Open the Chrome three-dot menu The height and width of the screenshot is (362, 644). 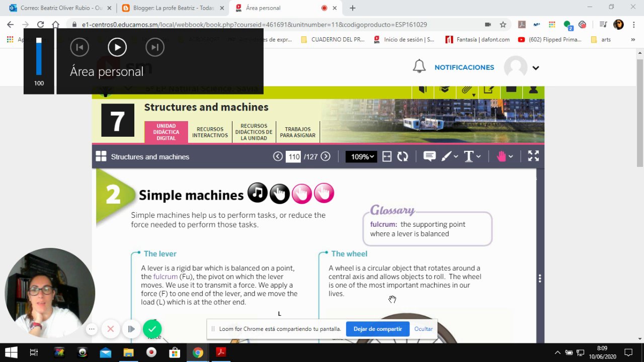[633, 24]
